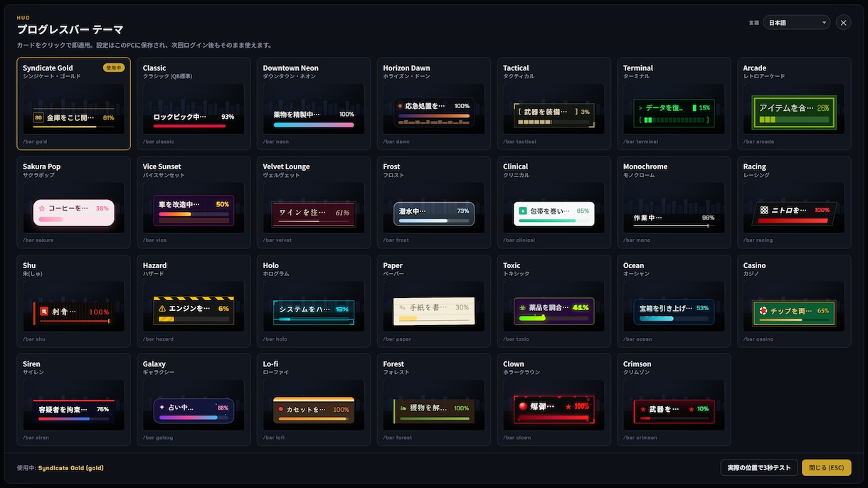Select the Forest theme card

(434, 400)
